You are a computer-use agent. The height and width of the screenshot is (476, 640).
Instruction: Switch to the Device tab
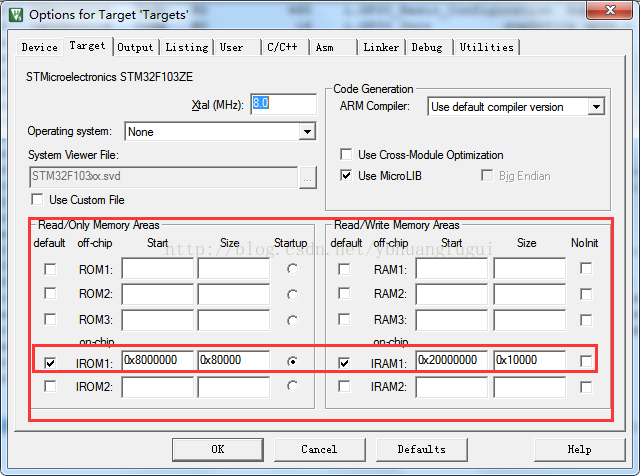click(40, 47)
